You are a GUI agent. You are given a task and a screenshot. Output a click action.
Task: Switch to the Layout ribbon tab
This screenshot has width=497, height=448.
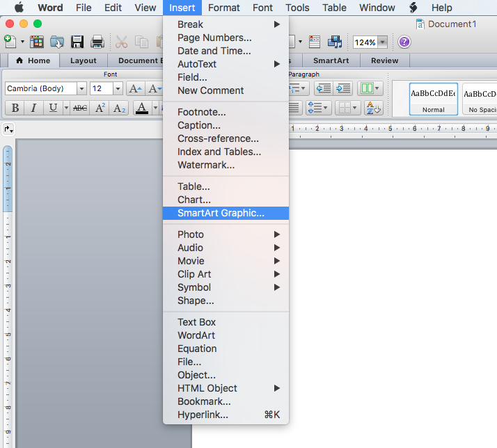coord(83,61)
